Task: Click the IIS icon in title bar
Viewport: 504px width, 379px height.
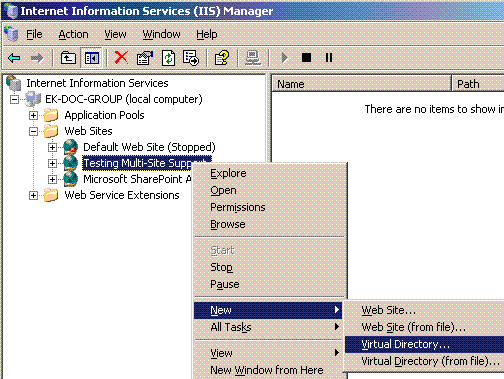Action: (x=12, y=11)
